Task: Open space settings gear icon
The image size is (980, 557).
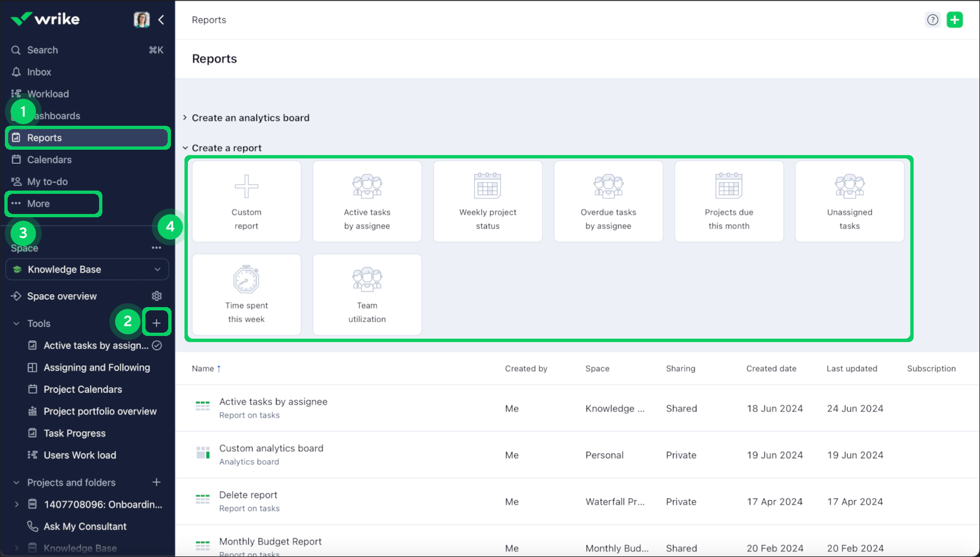Action: coord(157,296)
